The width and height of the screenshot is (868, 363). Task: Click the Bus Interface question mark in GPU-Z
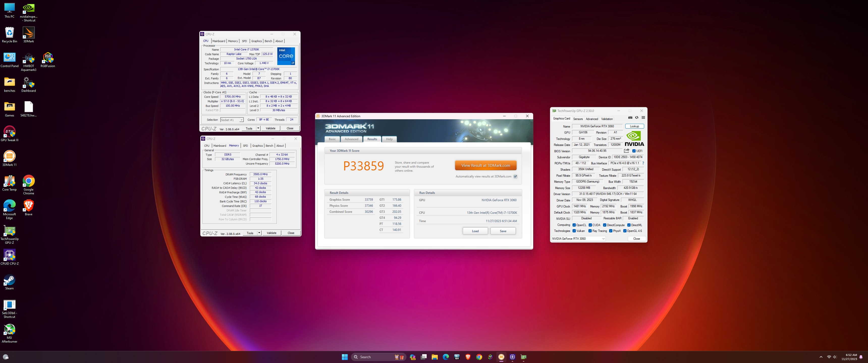click(x=643, y=163)
